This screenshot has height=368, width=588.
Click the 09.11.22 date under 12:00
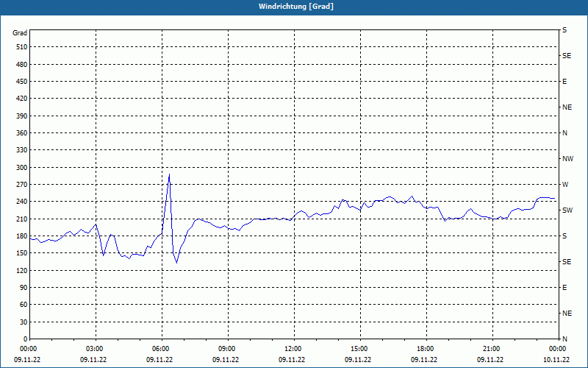coord(292,360)
